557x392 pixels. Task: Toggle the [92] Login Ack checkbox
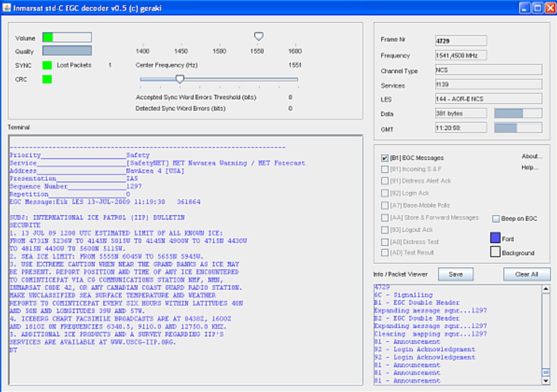tap(385, 193)
